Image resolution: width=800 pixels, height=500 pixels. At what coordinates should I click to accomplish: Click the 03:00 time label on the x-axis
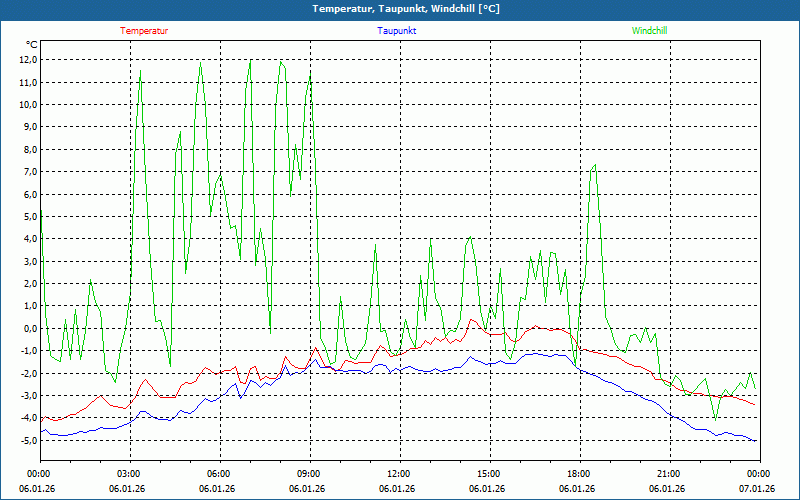(129, 473)
